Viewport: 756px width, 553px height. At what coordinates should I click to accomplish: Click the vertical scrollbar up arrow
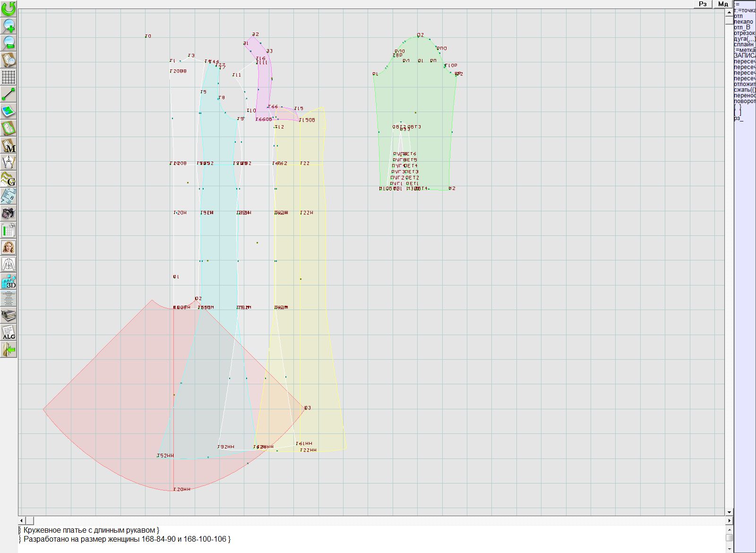tap(729, 11)
